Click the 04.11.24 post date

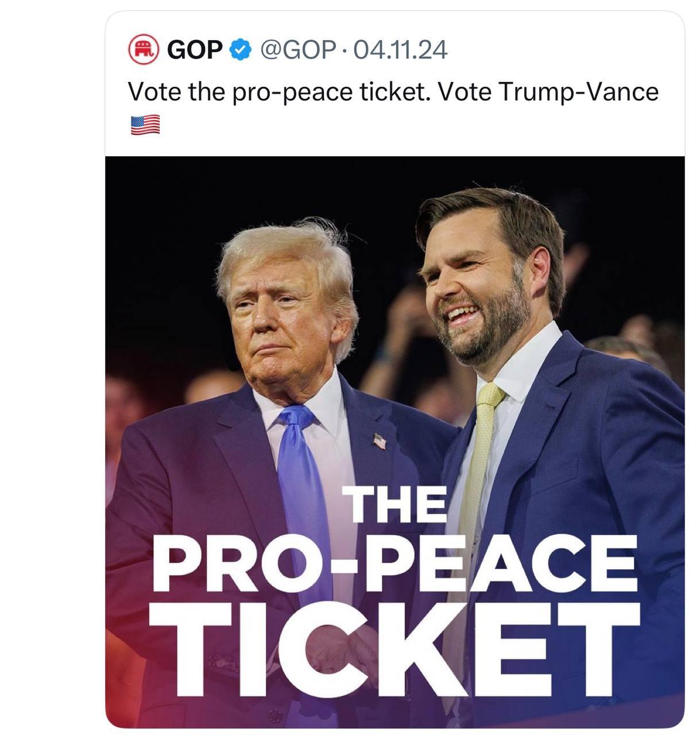pos(400,50)
